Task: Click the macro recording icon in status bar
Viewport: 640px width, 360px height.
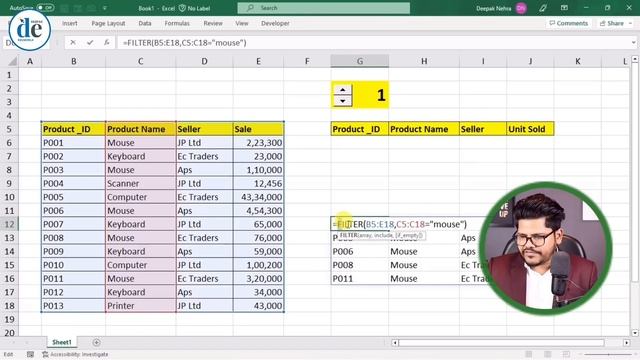Action: (30, 354)
